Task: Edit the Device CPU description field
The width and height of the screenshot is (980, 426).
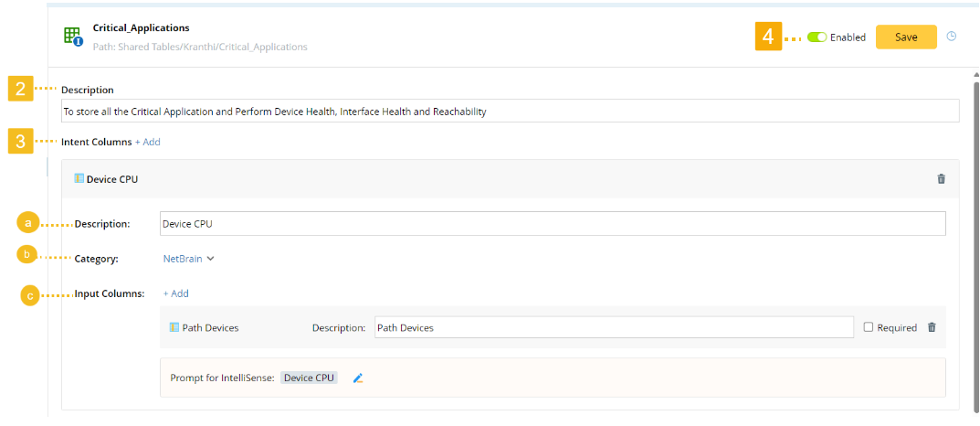Action: [x=552, y=223]
